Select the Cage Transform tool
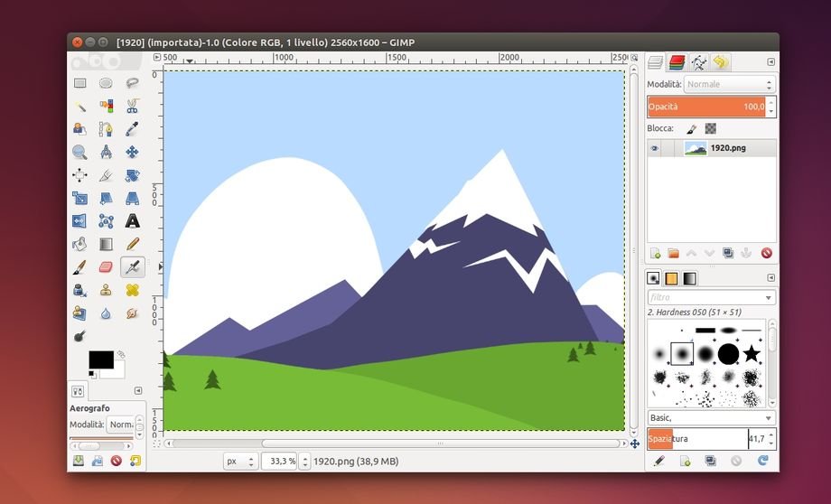 (106, 221)
